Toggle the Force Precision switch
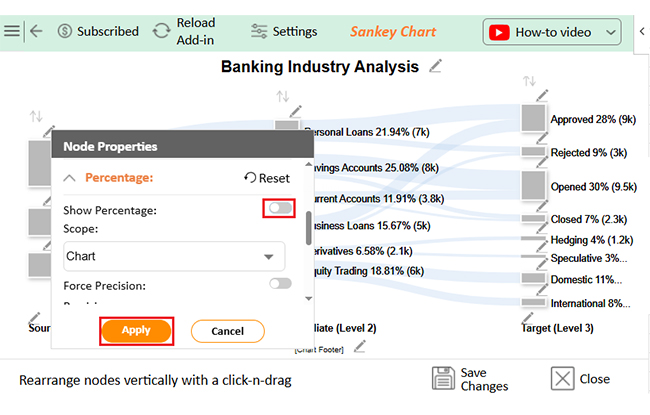This screenshot has width=650, height=415. coord(280,285)
